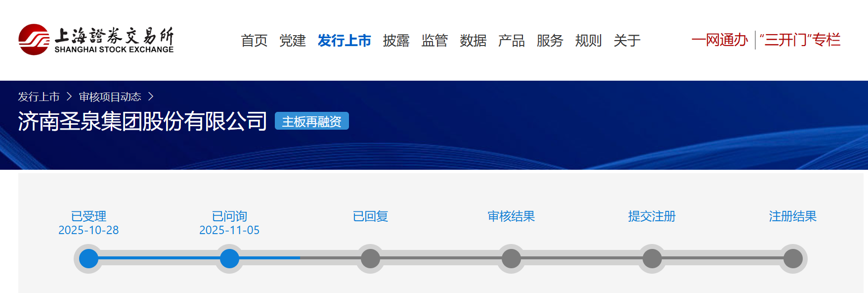The width and height of the screenshot is (868, 293).
Task: Click the date 2025-10-28
Action: click(88, 230)
